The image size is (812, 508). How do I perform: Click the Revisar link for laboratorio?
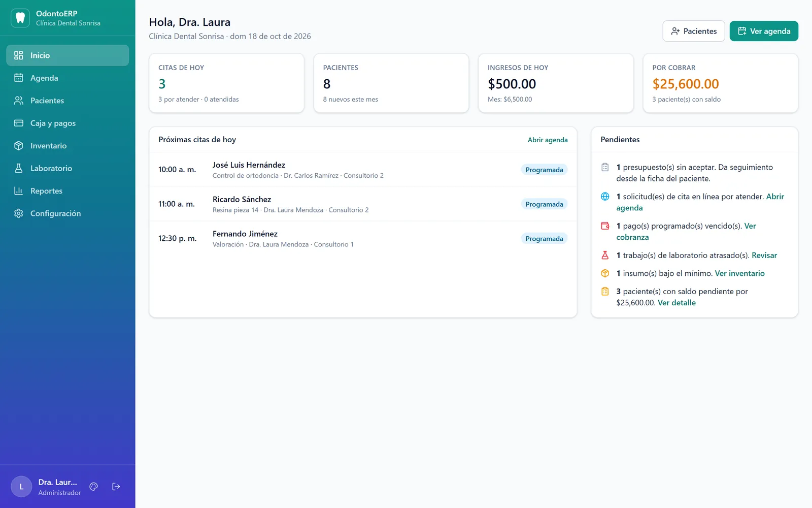[x=764, y=255]
